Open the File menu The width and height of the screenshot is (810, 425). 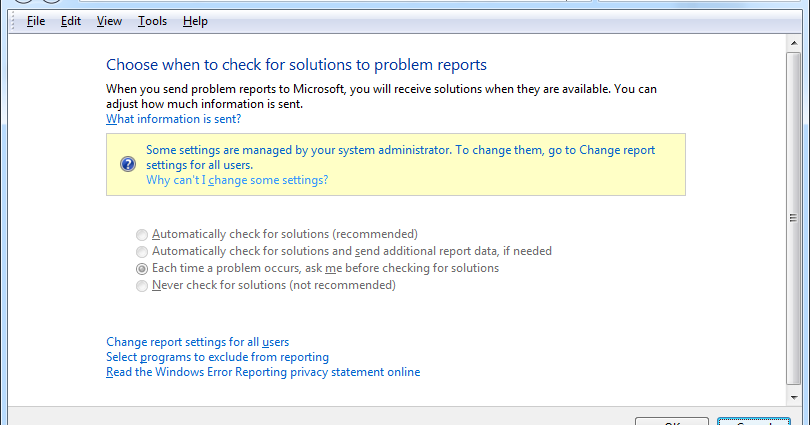36,21
